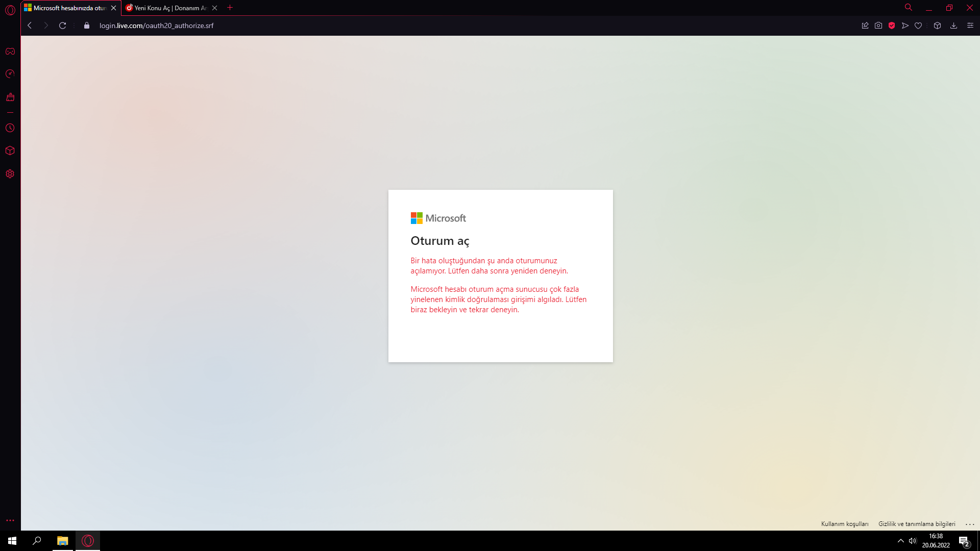Click the Oturum aç heading text

click(x=440, y=241)
